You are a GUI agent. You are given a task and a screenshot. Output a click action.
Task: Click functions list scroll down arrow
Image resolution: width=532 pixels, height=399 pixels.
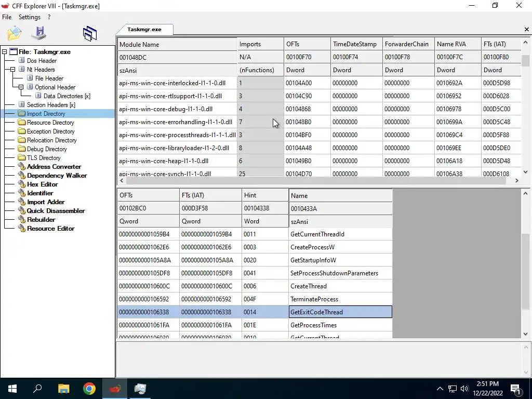click(x=525, y=334)
